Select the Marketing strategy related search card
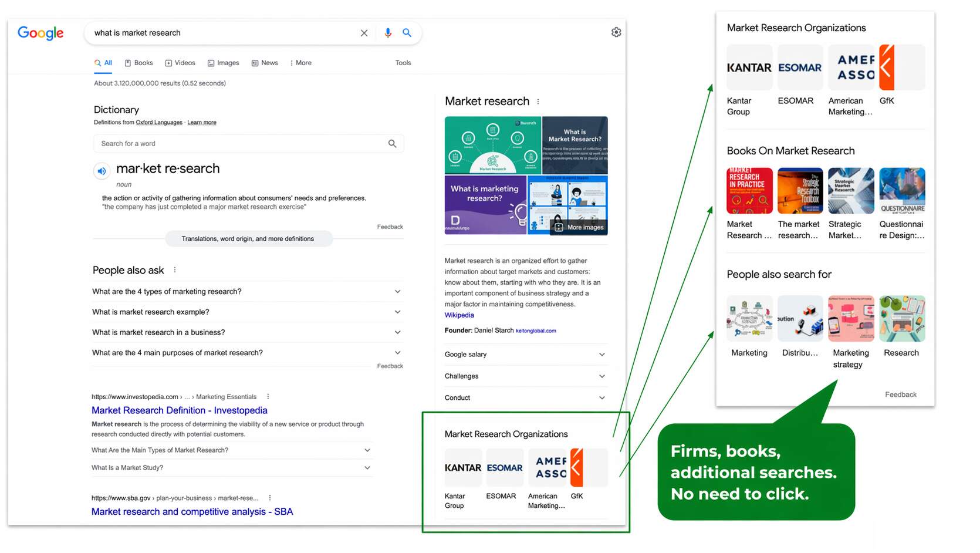980x553 pixels. (851, 332)
